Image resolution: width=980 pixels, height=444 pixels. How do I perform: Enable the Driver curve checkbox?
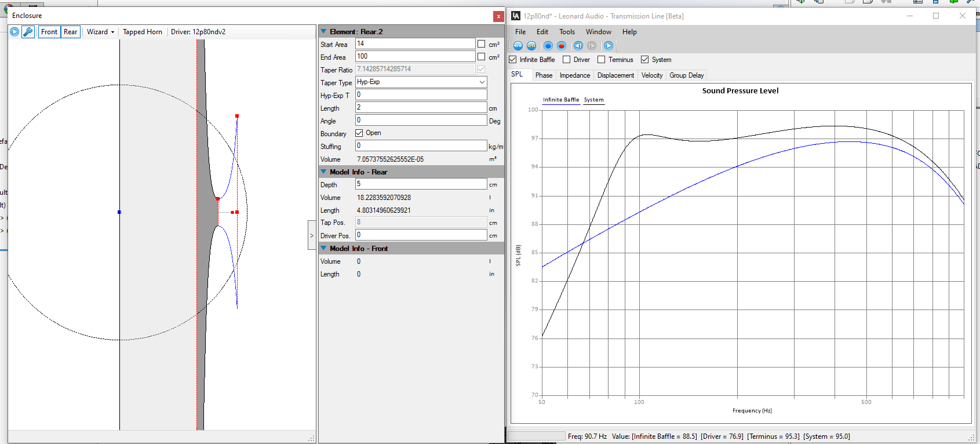pyautogui.click(x=567, y=60)
